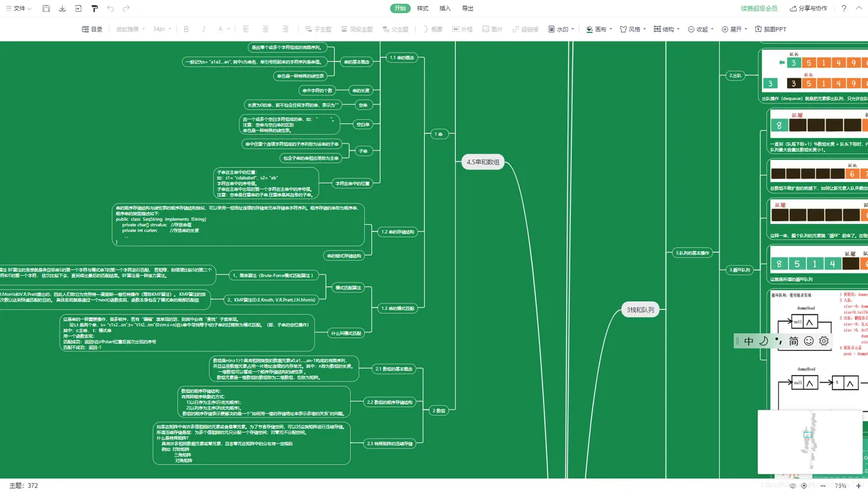868x493 pixels.
Task: Click the download icon next to save
Action: tap(62, 9)
